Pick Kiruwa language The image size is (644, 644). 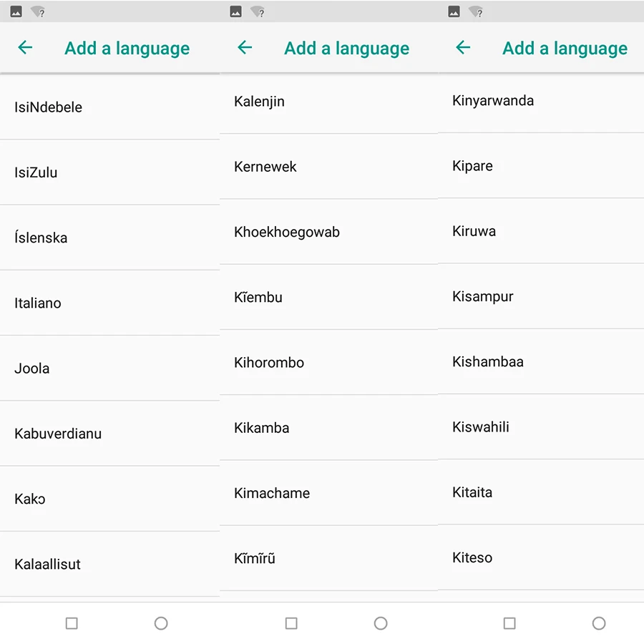pos(541,231)
